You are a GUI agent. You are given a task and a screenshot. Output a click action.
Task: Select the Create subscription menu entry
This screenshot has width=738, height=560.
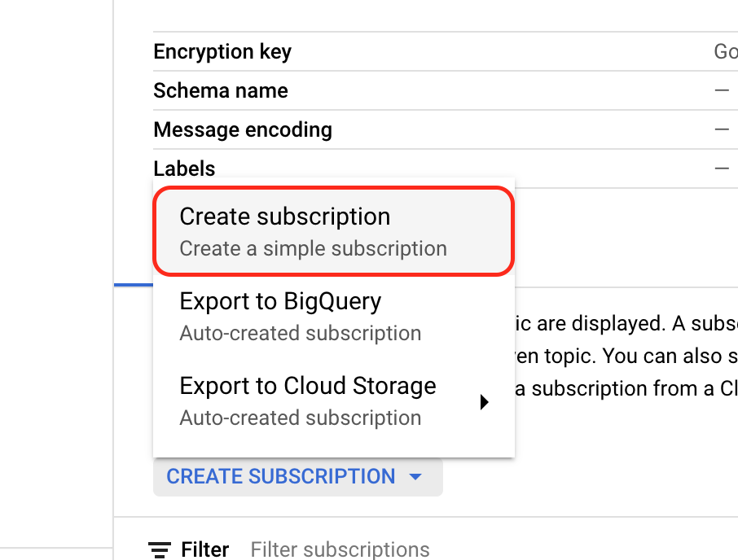coord(285,217)
